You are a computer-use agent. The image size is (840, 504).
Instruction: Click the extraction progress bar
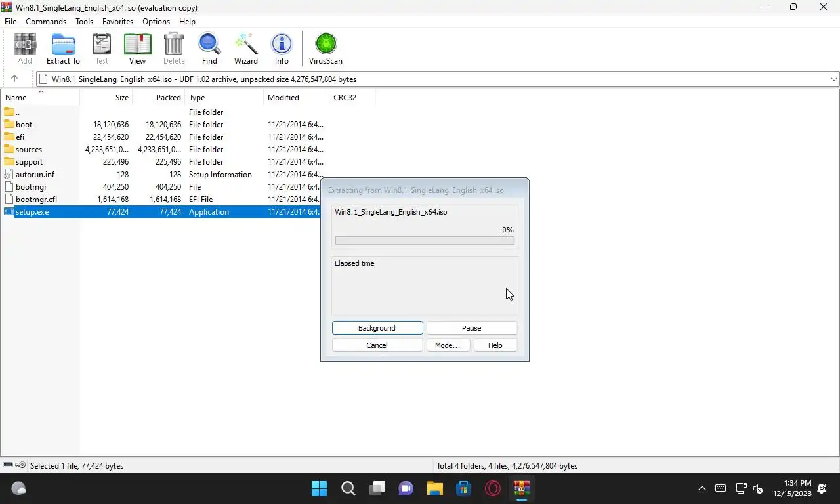425,241
